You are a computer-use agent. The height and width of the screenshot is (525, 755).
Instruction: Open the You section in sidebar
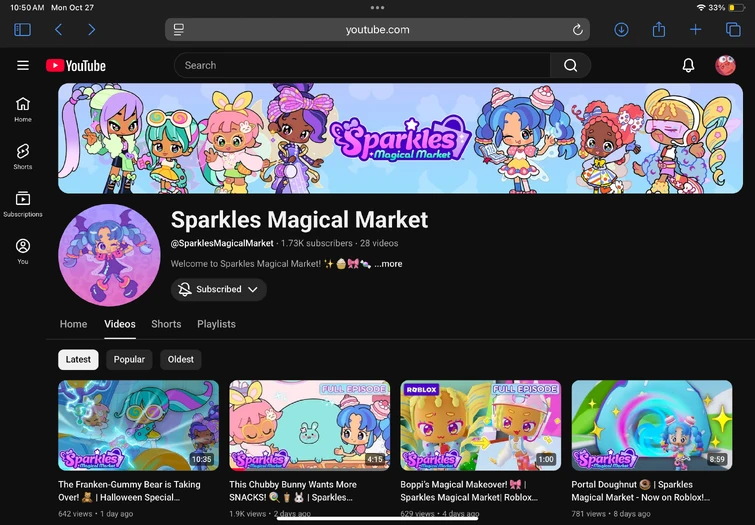point(23,251)
